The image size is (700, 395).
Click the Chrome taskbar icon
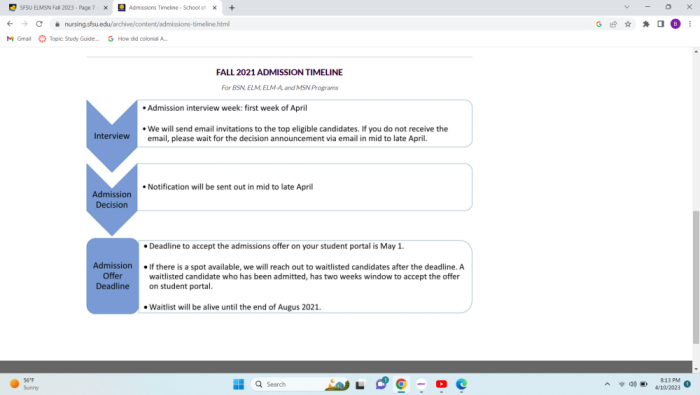(401, 384)
